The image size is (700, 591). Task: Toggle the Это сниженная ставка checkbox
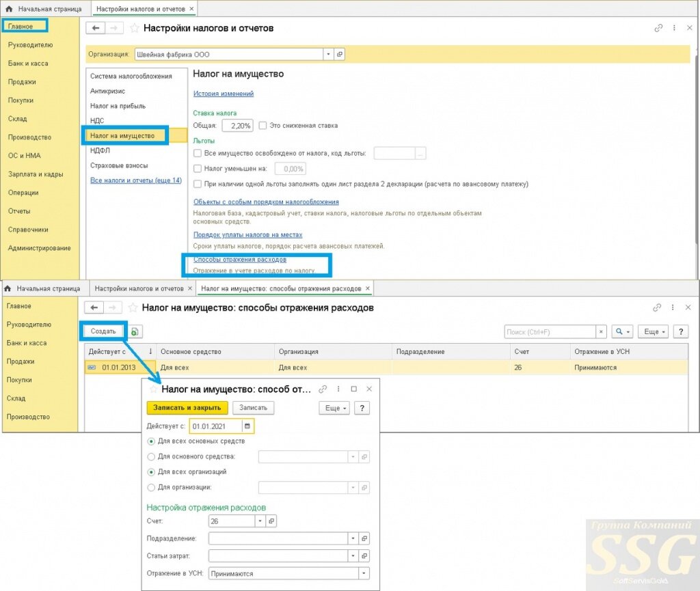tap(262, 125)
